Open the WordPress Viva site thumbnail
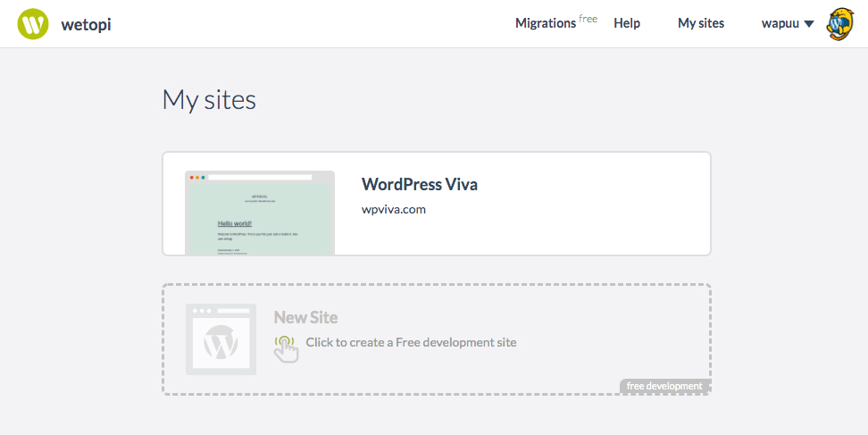 (x=260, y=213)
